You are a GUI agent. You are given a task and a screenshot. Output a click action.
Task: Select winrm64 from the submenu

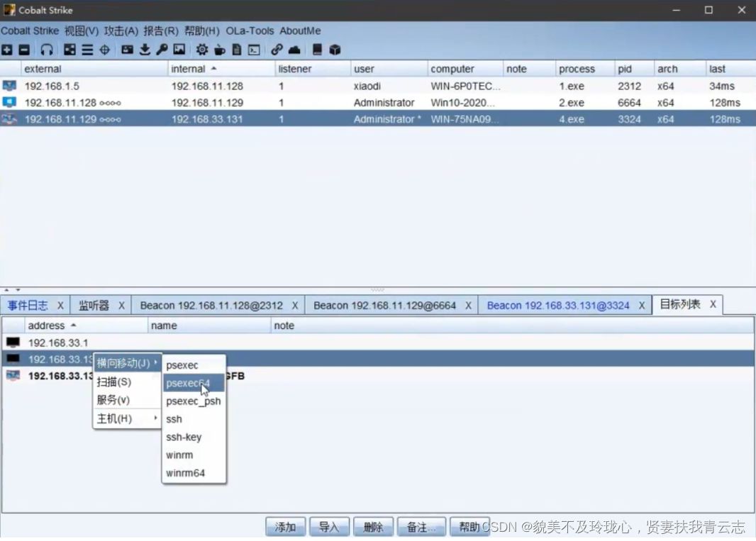194,473
